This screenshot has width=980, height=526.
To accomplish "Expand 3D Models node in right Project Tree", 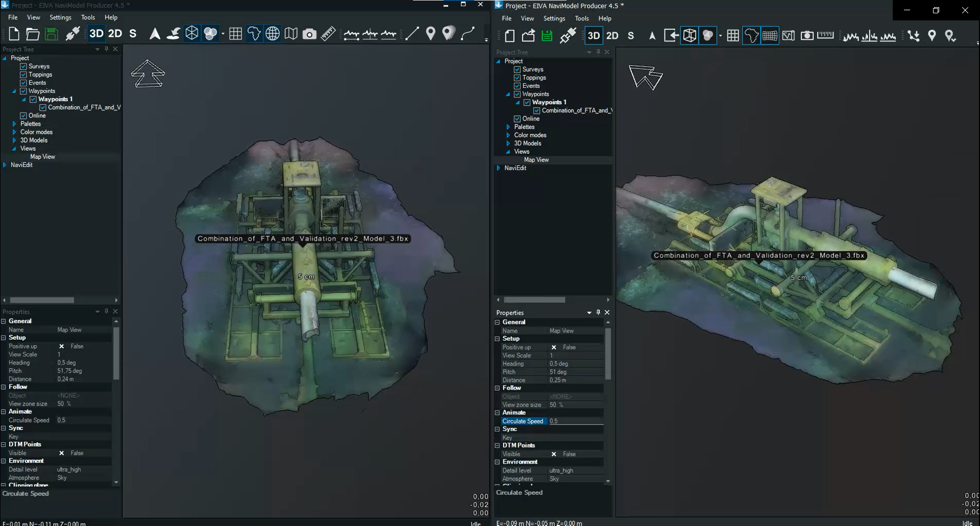I will coord(508,144).
